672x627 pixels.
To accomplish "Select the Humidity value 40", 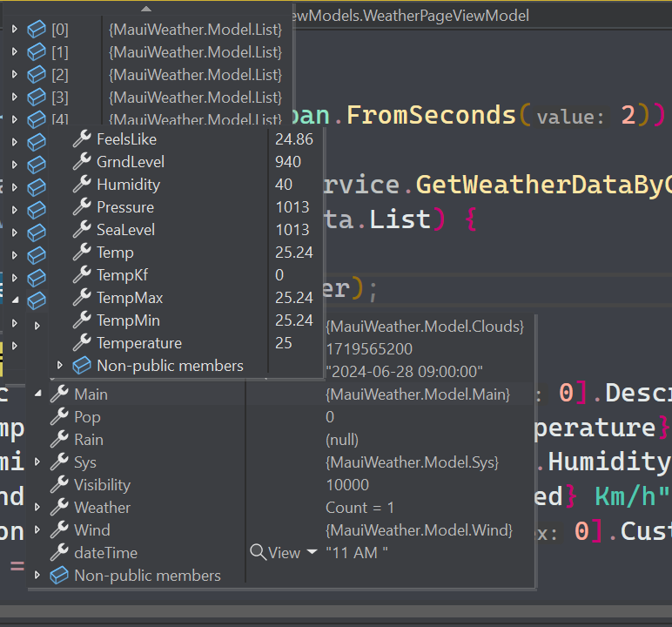I will [x=284, y=185].
